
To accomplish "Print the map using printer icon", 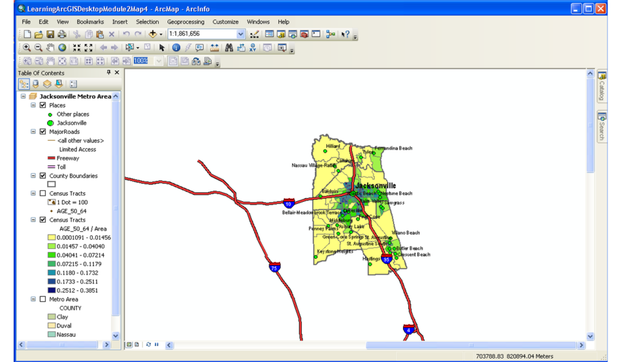I will pyautogui.click(x=62, y=34).
